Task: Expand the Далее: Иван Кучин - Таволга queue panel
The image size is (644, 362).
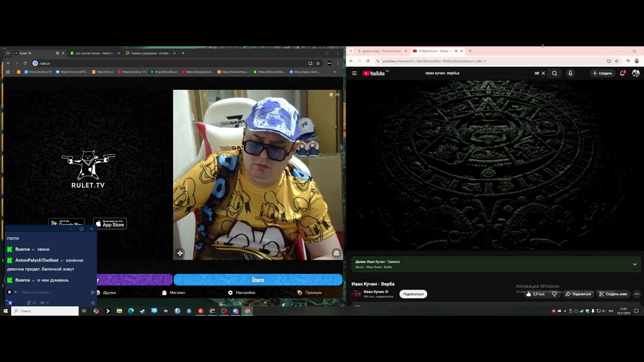Action: click(634, 264)
